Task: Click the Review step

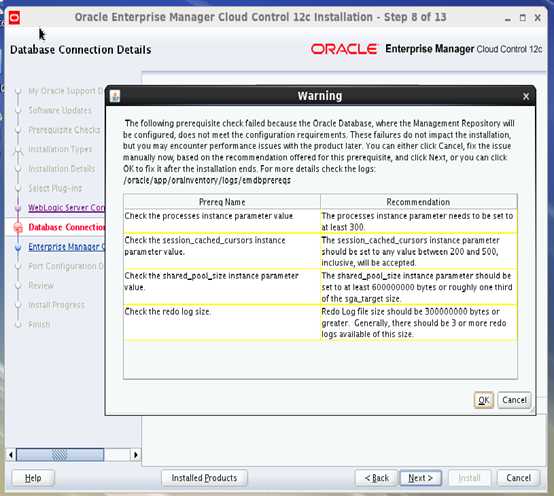Action: 41,285
